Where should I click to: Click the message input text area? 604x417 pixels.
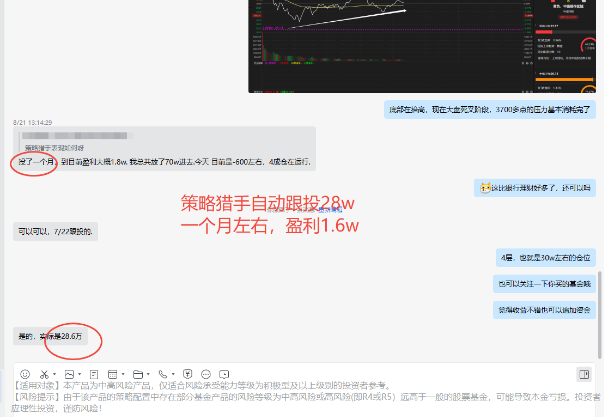pyautogui.click(x=300, y=398)
